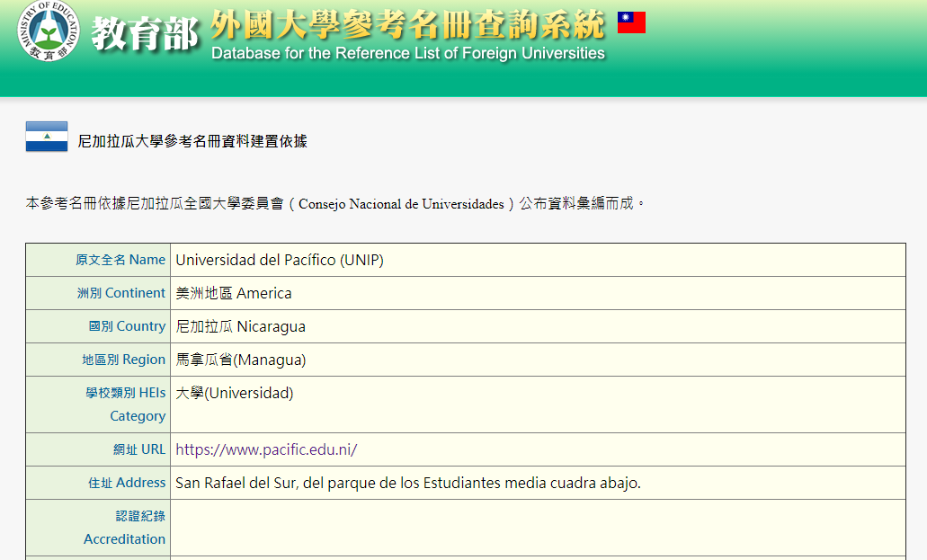
Task: Click the heading 尼加拉瓜大學參考名冊資料建置依據
Action: coord(192,141)
